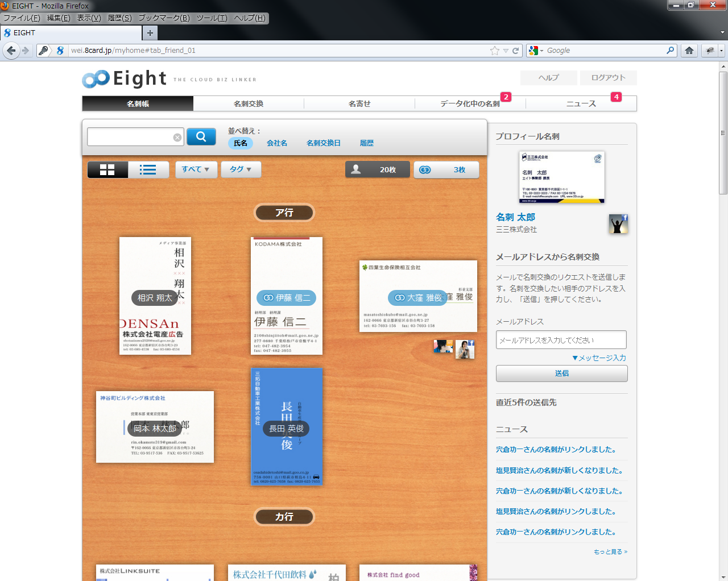This screenshot has width=728, height=581.
Task: Click the Firefox forward button
Action: 26,51
